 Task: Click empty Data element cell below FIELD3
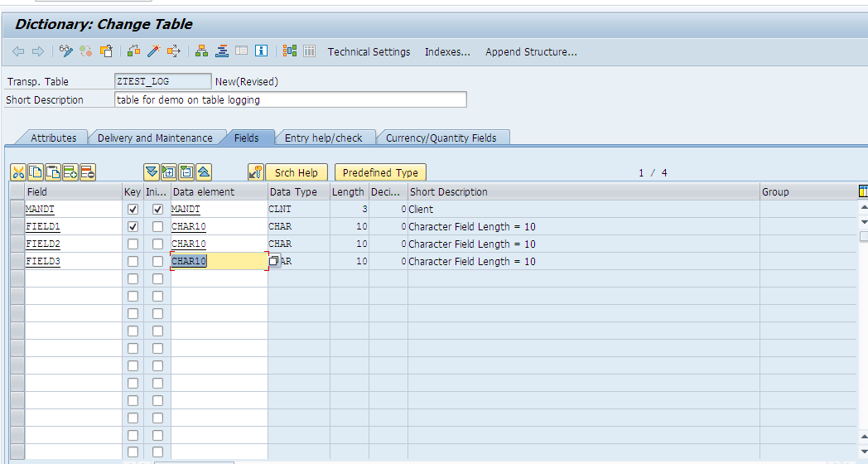click(x=219, y=278)
